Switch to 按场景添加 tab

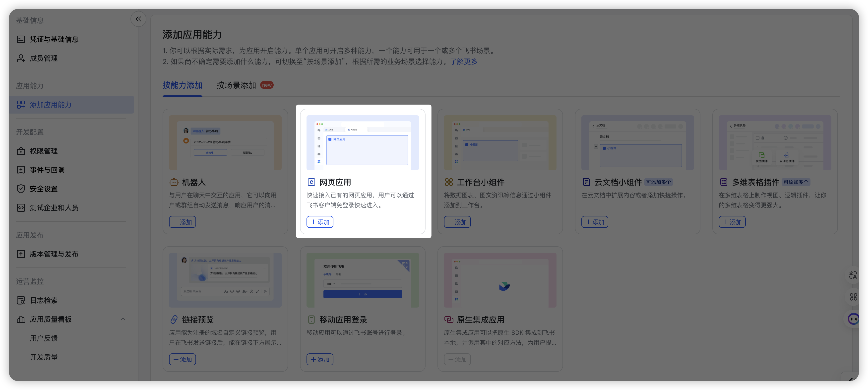pyautogui.click(x=236, y=85)
